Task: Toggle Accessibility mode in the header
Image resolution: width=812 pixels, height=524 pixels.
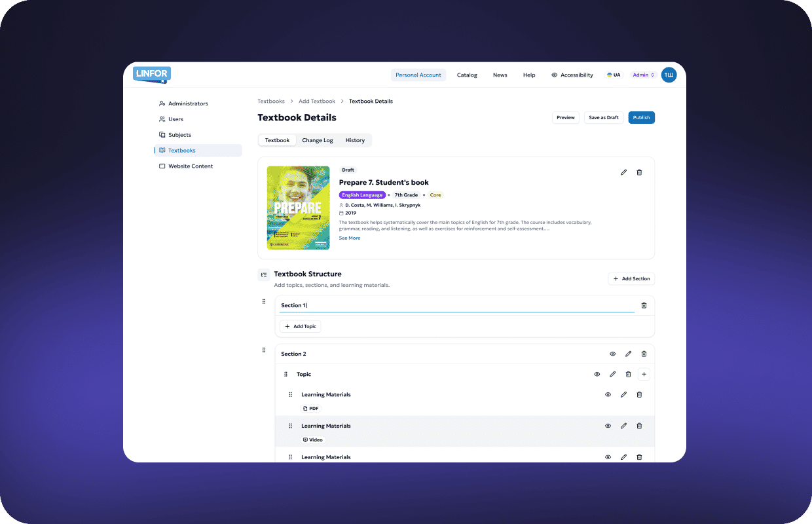Action: (572, 75)
